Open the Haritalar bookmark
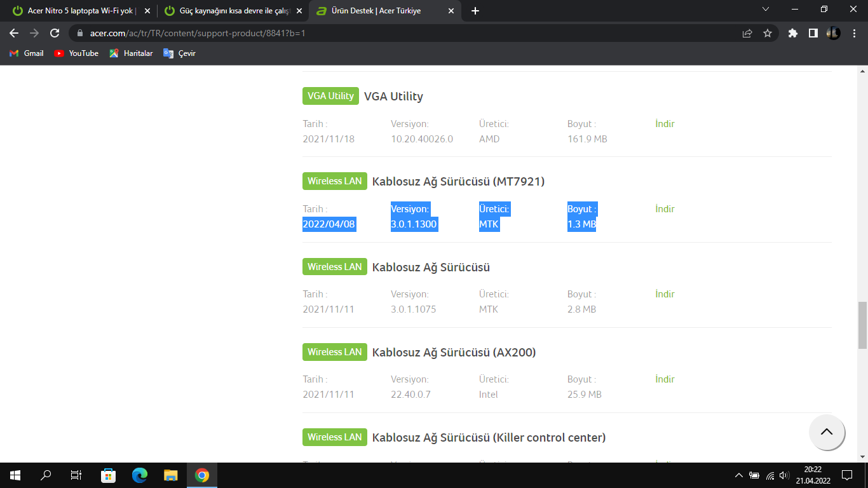 [131, 53]
